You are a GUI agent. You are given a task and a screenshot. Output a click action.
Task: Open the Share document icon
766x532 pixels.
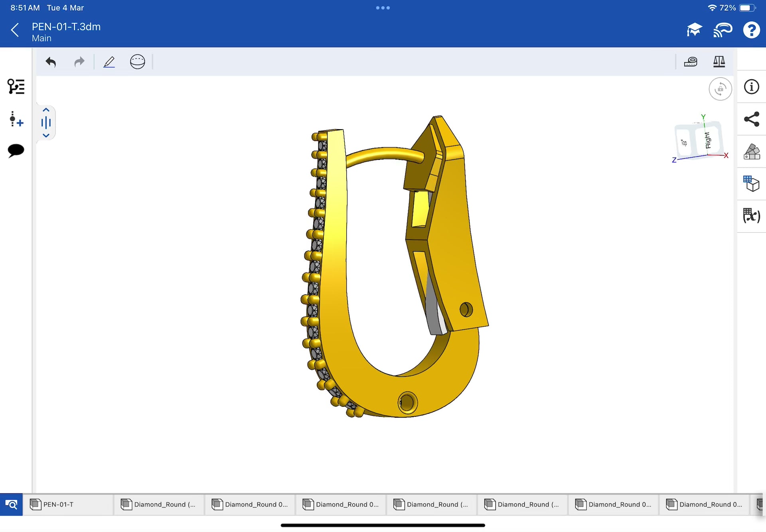(752, 119)
